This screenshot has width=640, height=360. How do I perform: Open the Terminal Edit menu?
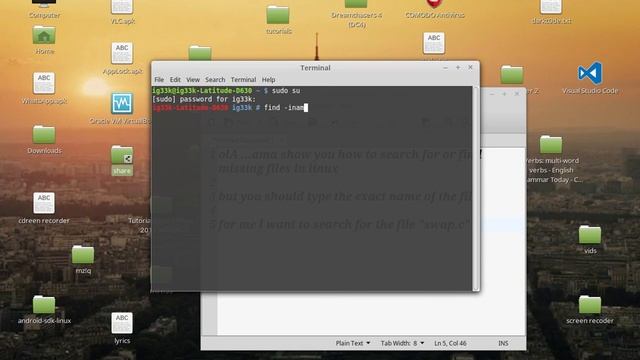175,80
